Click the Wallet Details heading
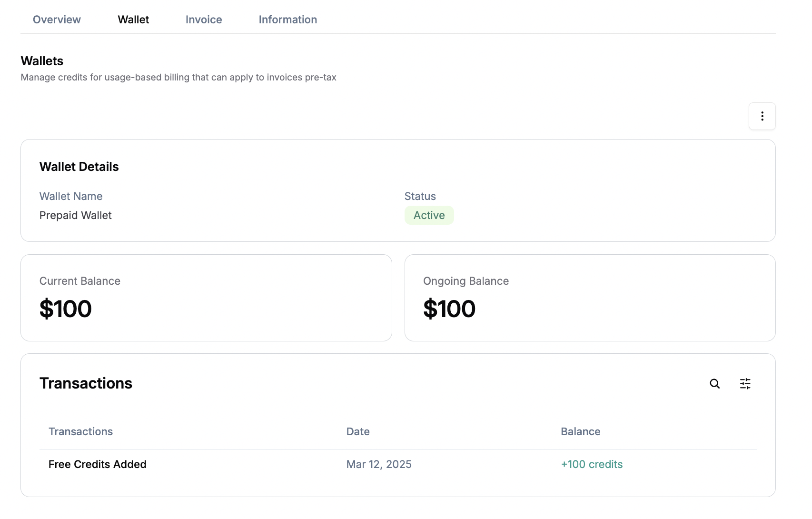The height and width of the screenshot is (519, 812). coord(79,167)
